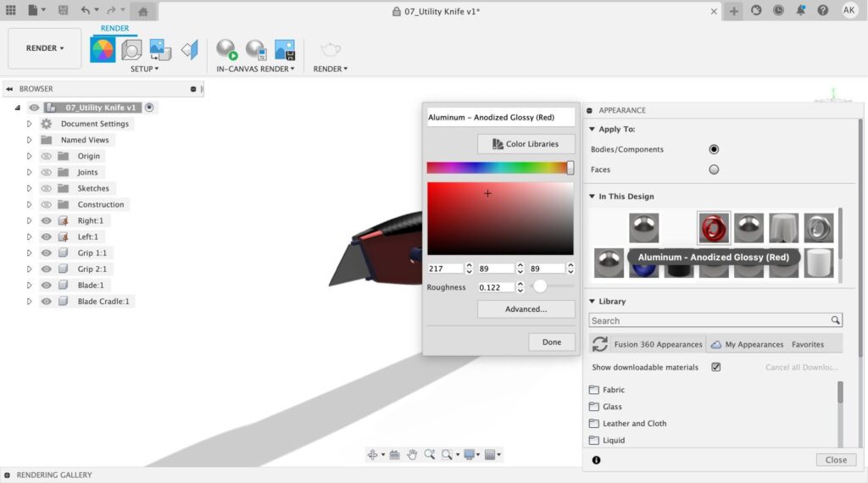Click the appearance Search field
Viewport: 868px width, 483px height.
(709, 320)
